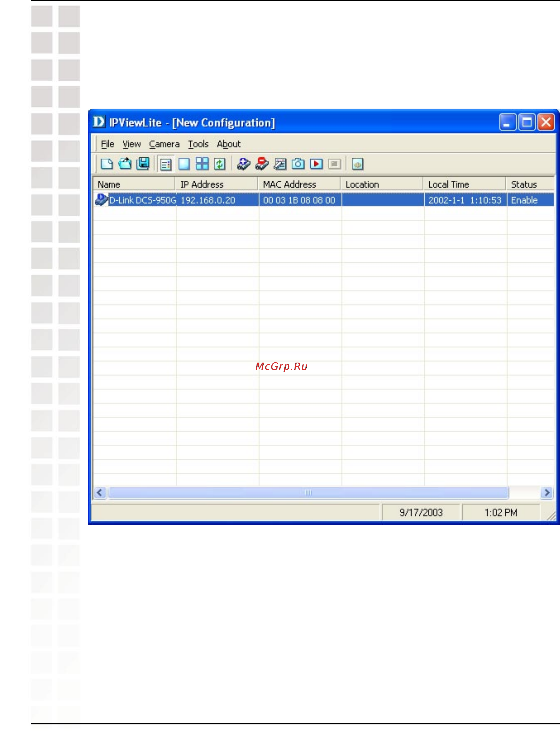This screenshot has width=560, height=732.
Task: Select the D-Link DCS-950G camera name
Action: (x=143, y=200)
